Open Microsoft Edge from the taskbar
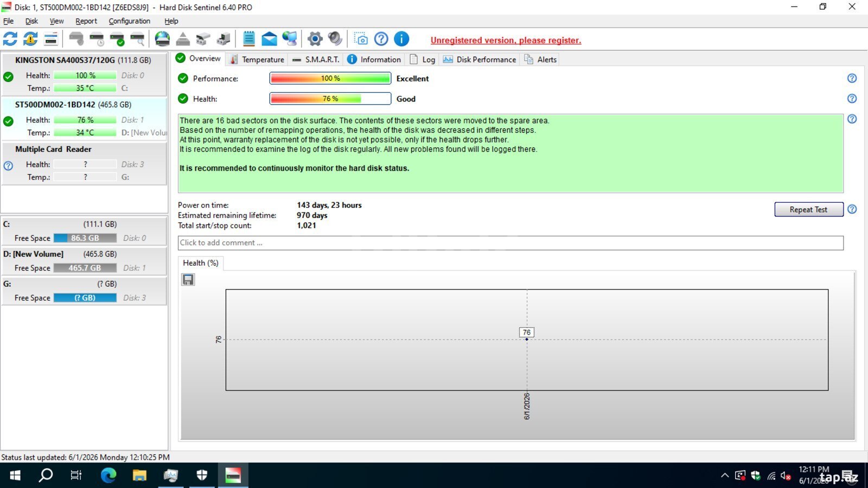Screen dimensions: 868x488 coord(108,476)
